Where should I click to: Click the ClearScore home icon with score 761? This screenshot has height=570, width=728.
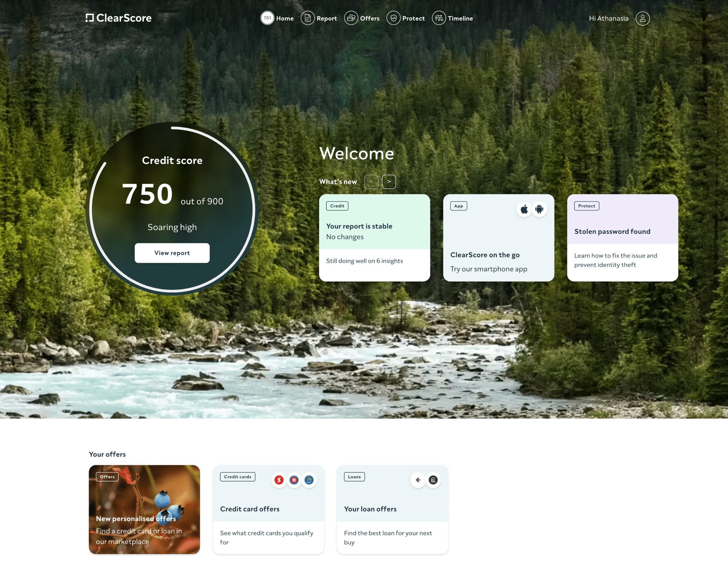(267, 18)
